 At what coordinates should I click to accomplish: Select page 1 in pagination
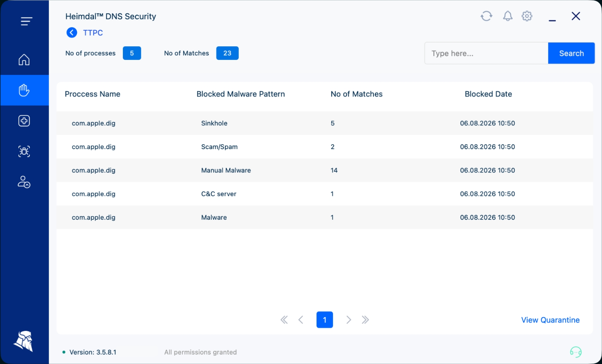(325, 320)
